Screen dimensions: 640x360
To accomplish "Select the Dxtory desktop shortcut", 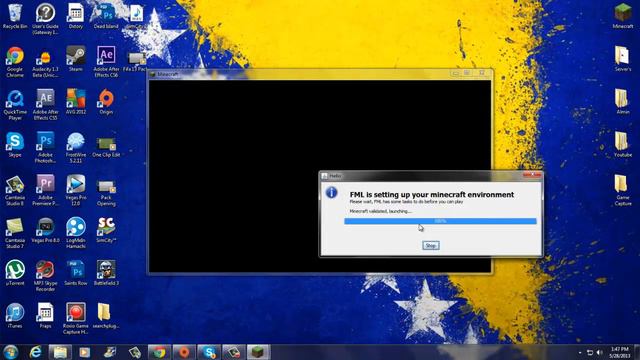I will click(x=76, y=16).
